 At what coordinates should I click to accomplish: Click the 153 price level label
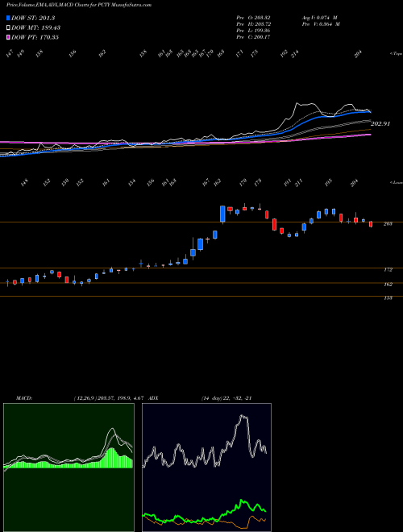tap(388, 298)
